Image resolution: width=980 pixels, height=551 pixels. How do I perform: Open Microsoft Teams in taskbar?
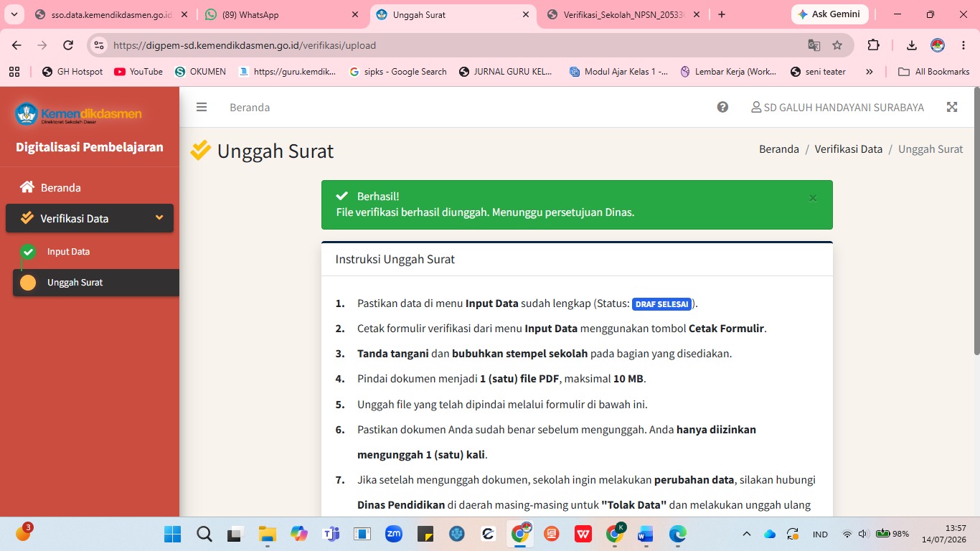[331, 534]
